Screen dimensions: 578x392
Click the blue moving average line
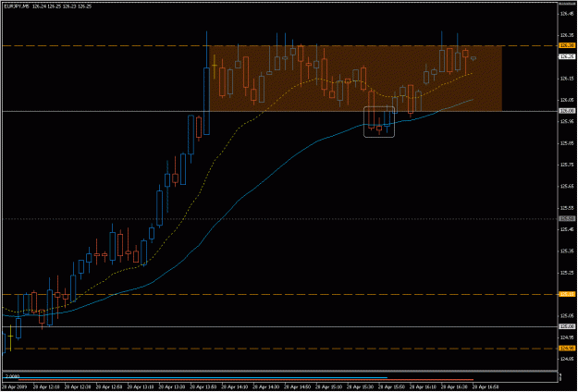tap(240, 199)
